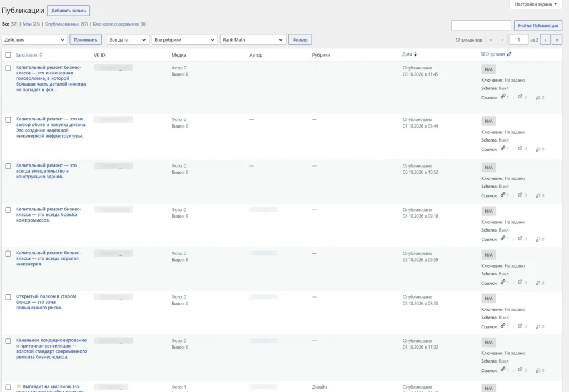
Task: Click incoming links icon for 06.10.2026 post
Action: click(538, 195)
